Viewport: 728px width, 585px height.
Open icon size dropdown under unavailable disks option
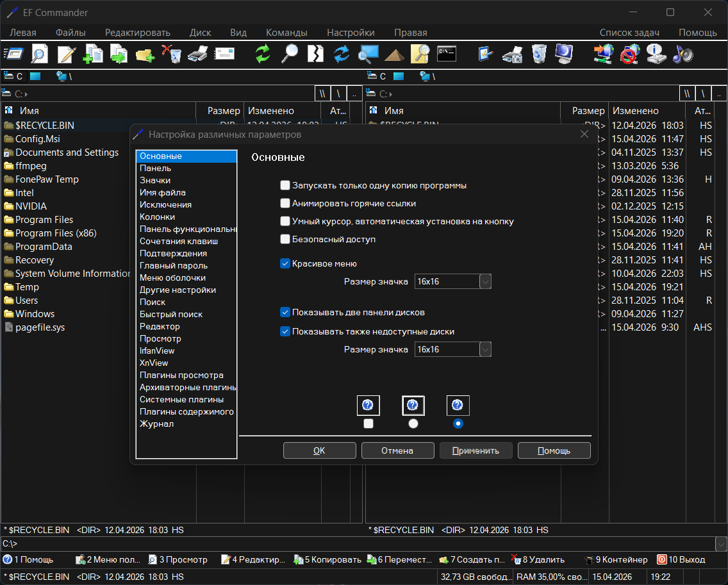coord(485,350)
